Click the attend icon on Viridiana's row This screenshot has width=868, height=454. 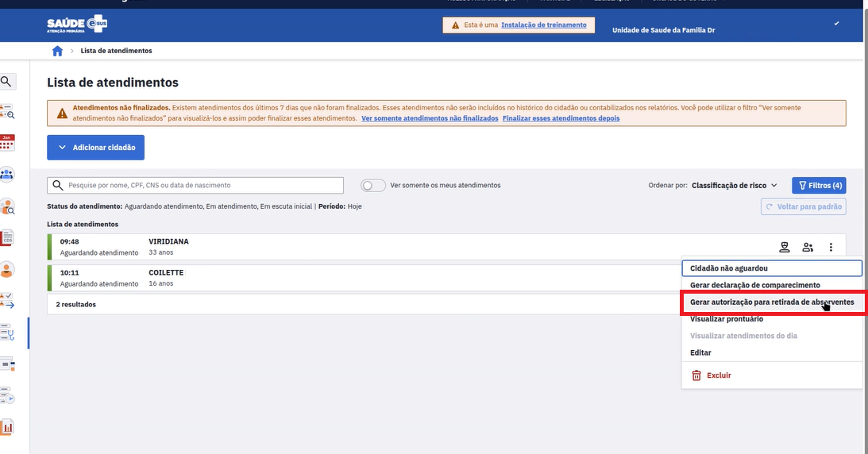tap(785, 247)
